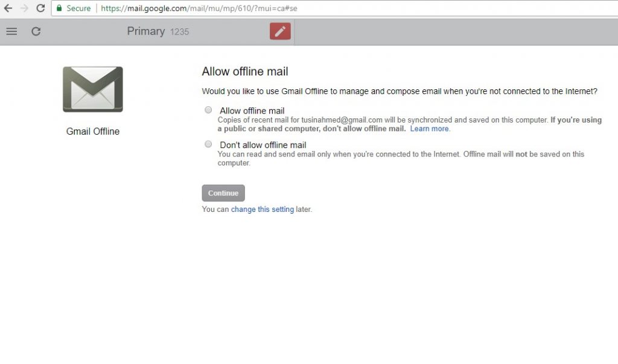Click the browser back arrow

coord(8,8)
